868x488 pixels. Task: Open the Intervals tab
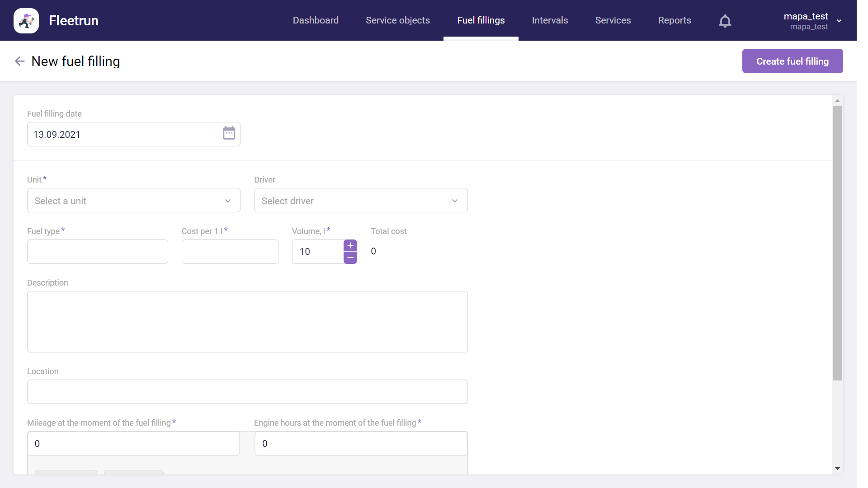coord(550,20)
